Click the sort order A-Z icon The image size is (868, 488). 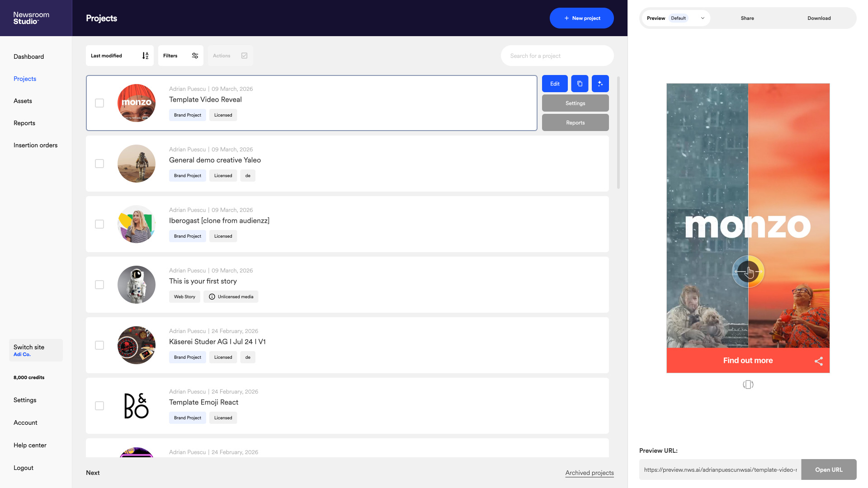pyautogui.click(x=145, y=56)
